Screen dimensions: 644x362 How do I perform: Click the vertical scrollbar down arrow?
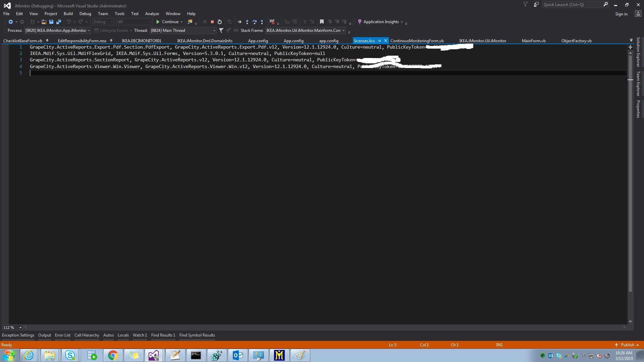tap(630, 321)
